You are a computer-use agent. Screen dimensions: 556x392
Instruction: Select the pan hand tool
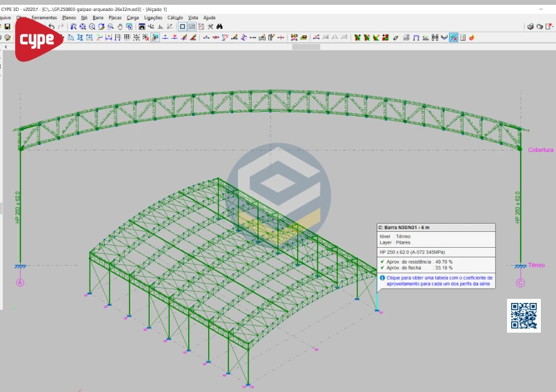pos(120,27)
